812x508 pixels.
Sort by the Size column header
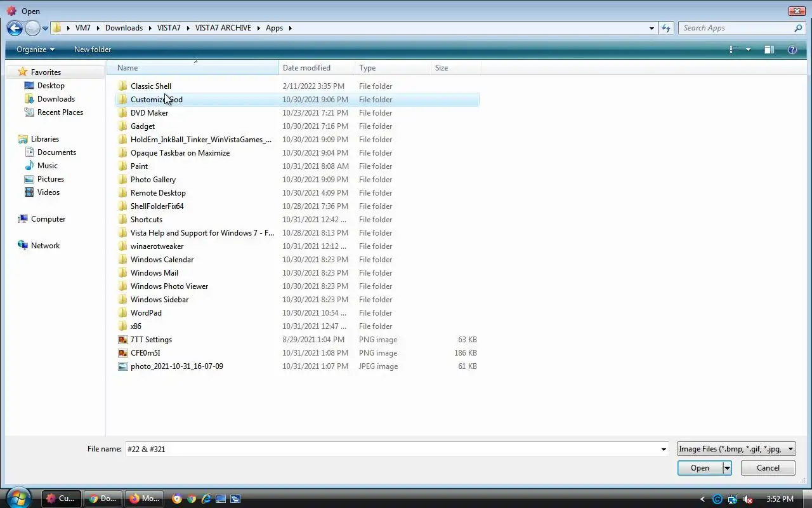(456, 68)
